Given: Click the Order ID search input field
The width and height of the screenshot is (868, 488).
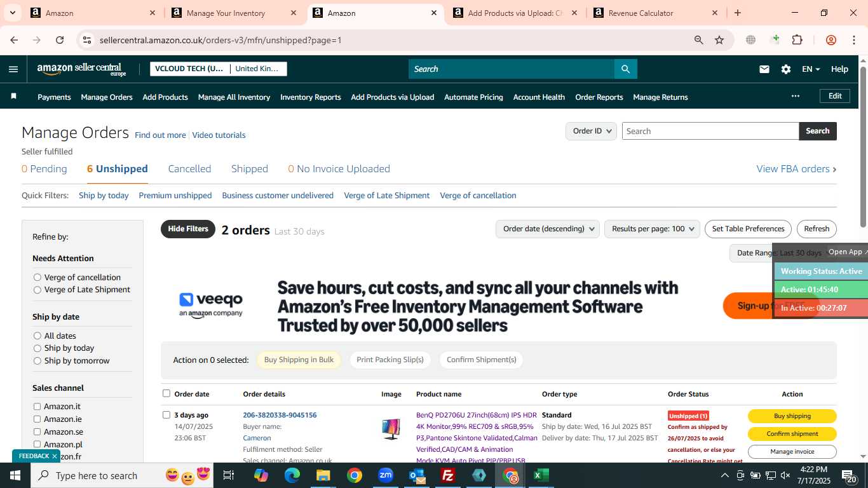Looking at the screenshot, I should 710,131.
